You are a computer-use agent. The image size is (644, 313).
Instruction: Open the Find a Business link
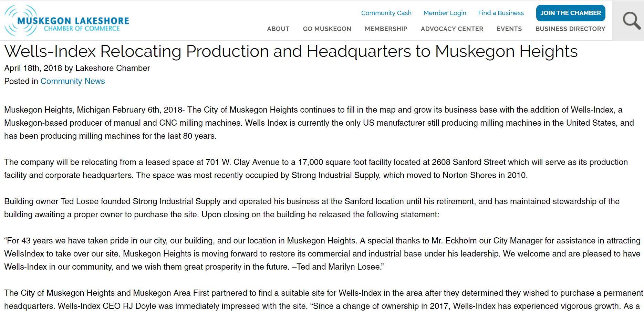501,13
